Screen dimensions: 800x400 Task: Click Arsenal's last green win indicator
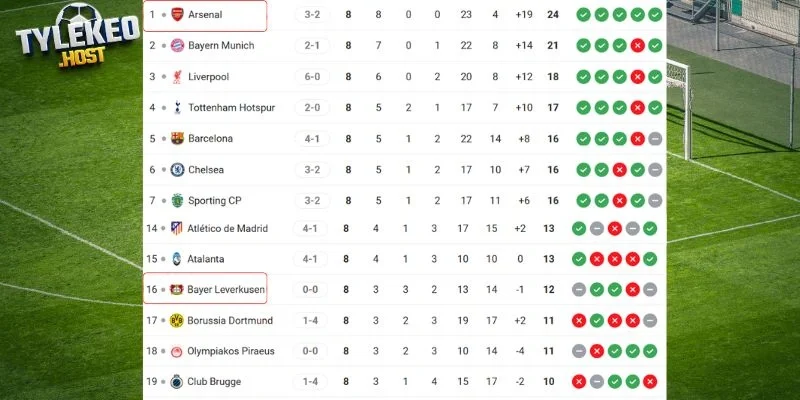655,15
